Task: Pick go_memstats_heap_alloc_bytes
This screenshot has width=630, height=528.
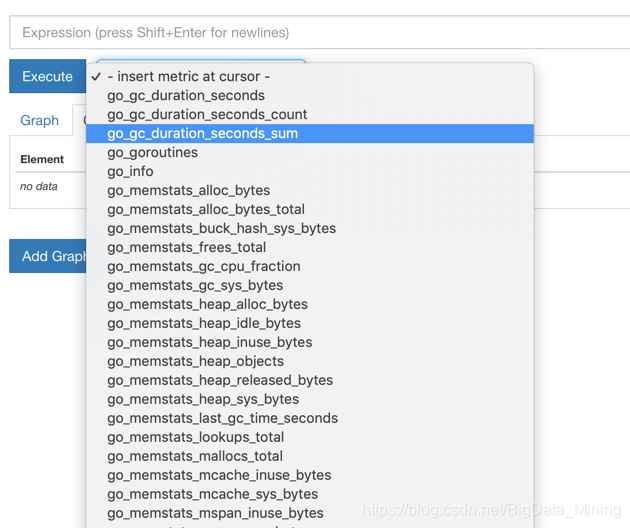Action: pos(310,304)
